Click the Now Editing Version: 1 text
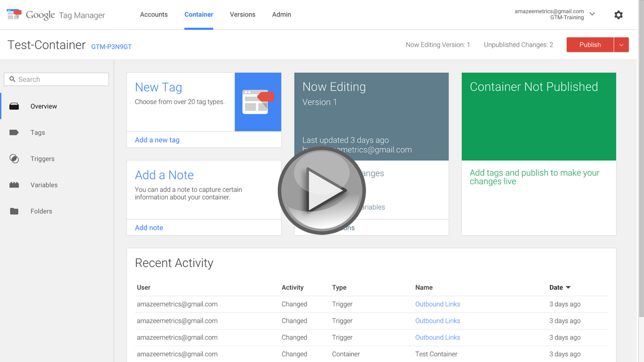This screenshot has height=362, width=644. click(438, 45)
